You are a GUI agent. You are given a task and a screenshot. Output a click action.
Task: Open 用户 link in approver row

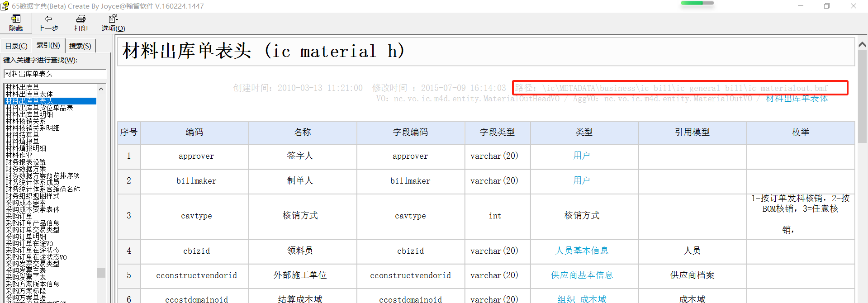click(x=582, y=156)
